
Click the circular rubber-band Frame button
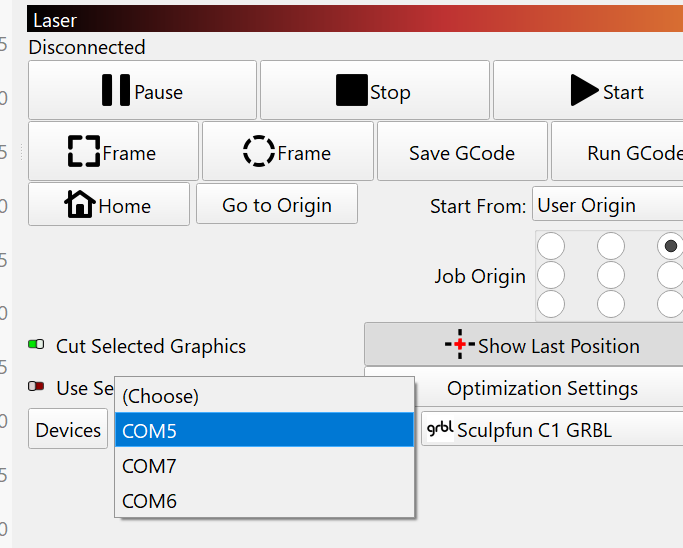(287, 152)
